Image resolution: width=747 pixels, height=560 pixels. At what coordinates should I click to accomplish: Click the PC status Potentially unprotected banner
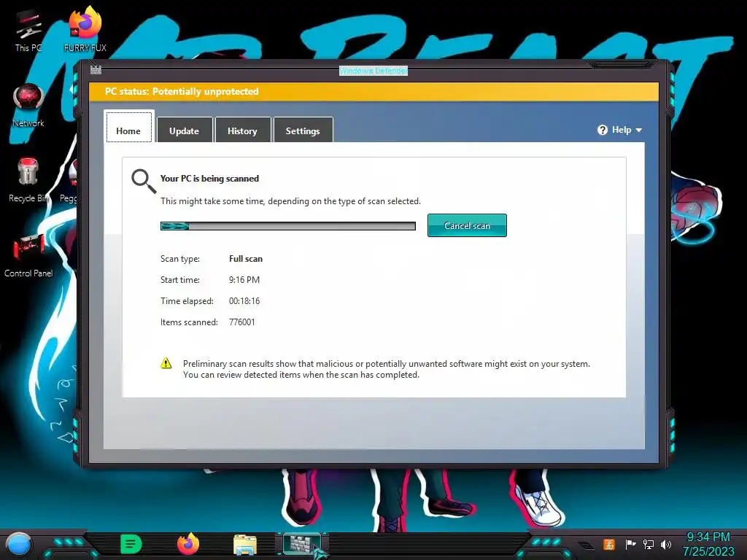click(x=373, y=91)
